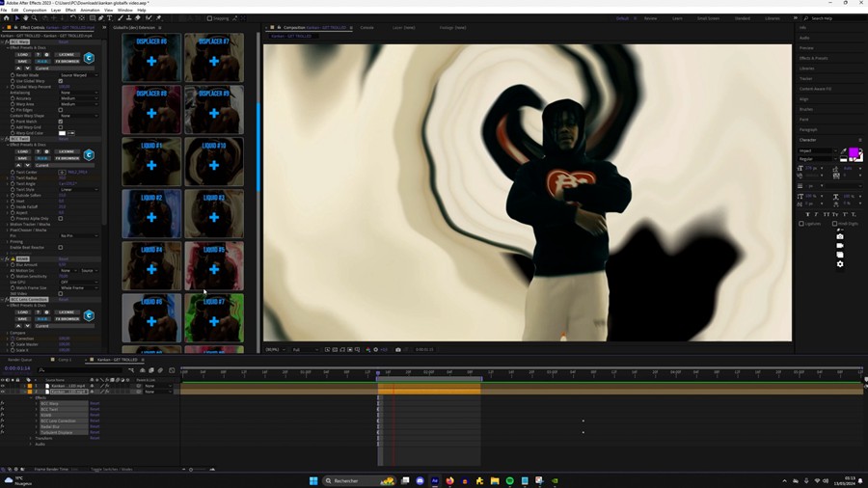The width and height of the screenshot is (868, 488).
Task: Click the fx icon beside RSMB effect
Action: click(9, 259)
